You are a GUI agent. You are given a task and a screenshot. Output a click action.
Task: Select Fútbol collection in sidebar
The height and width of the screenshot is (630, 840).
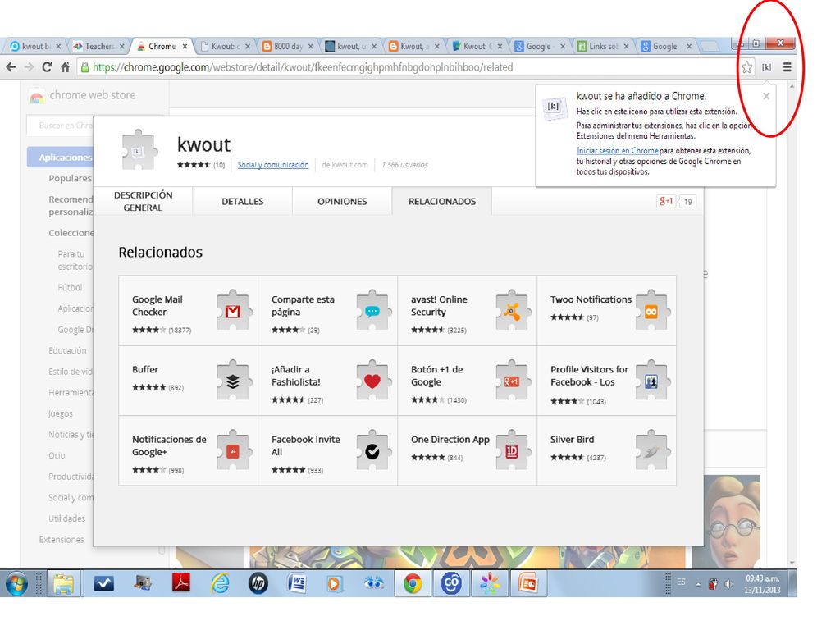[71, 287]
